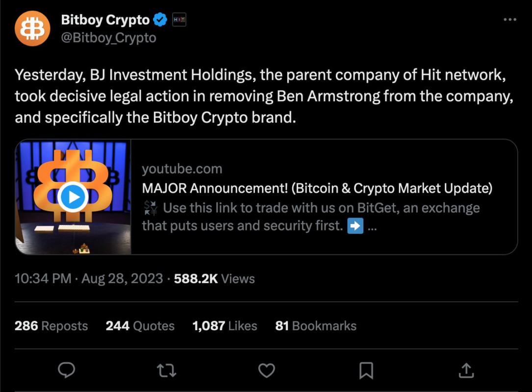Like the tweet

tap(266, 371)
